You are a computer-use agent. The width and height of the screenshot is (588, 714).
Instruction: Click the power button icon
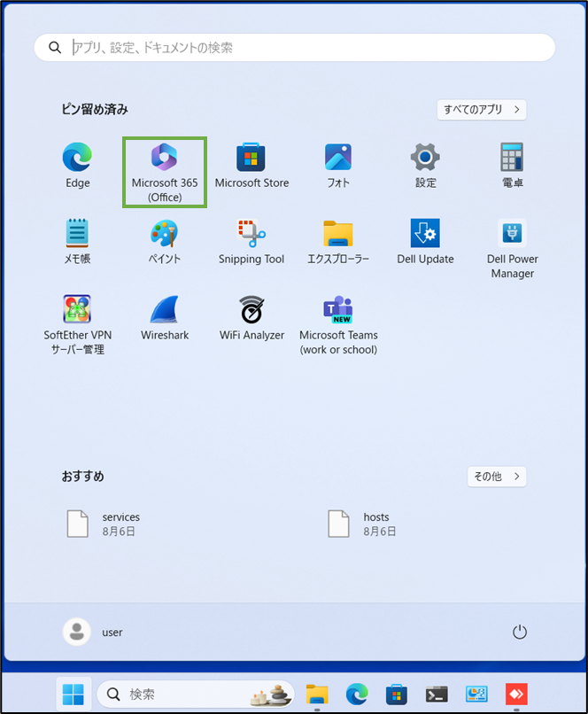click(x=519, y=632)
